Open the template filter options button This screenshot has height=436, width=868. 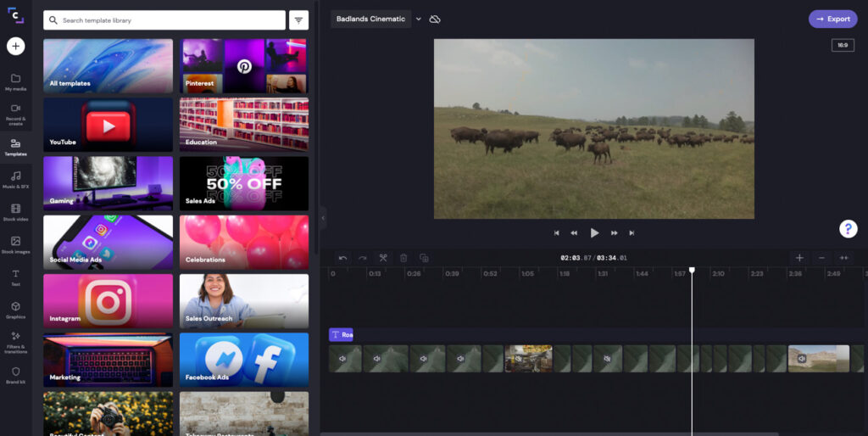(x=298, y=20)
